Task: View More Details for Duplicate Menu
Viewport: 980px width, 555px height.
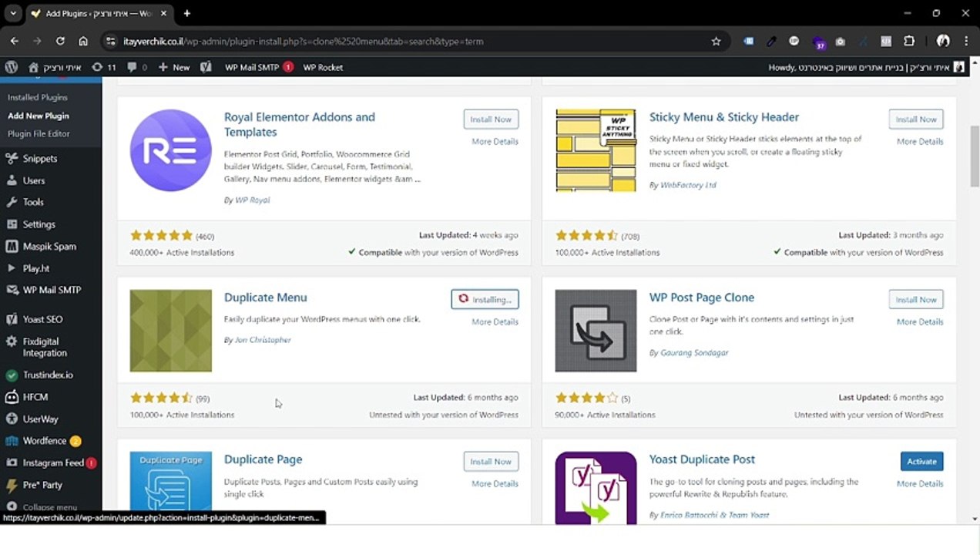Action: [x=495, y=321]
